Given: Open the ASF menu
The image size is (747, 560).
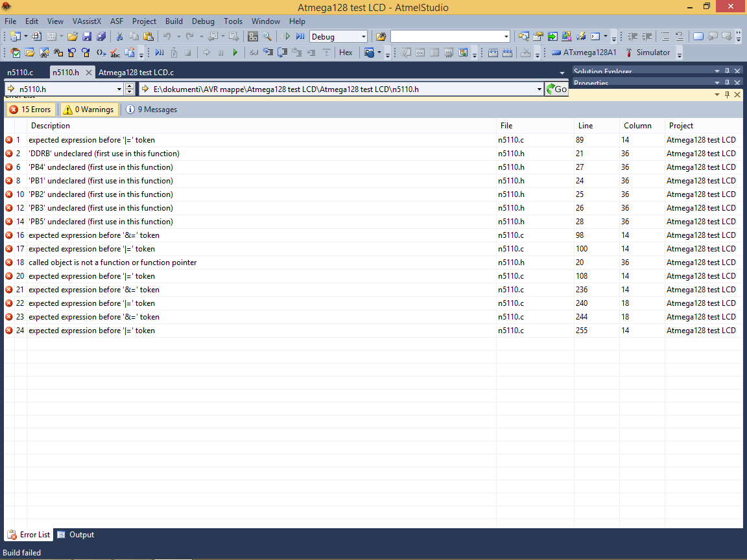Looking at the screenshot, I should [117, 21].
